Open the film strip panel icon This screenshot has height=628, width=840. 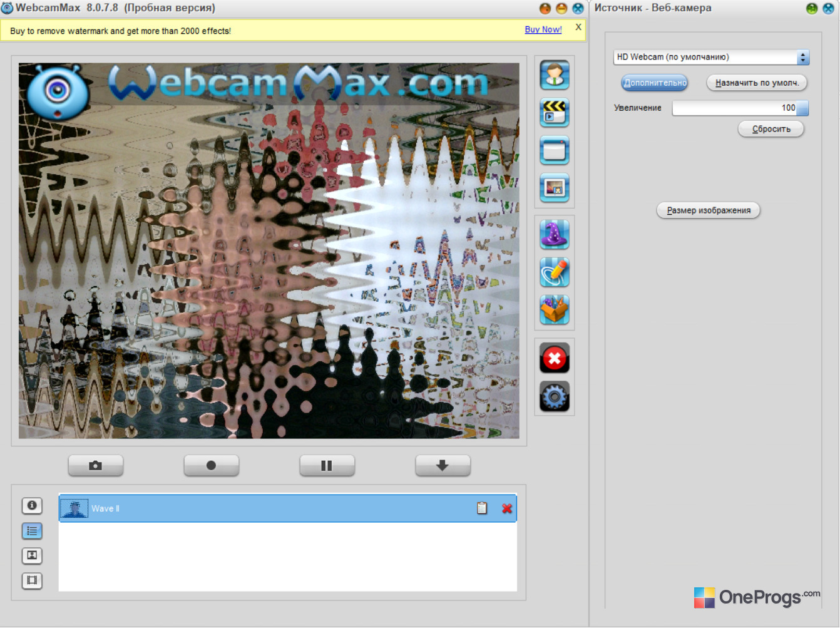[x=32, y=580]
